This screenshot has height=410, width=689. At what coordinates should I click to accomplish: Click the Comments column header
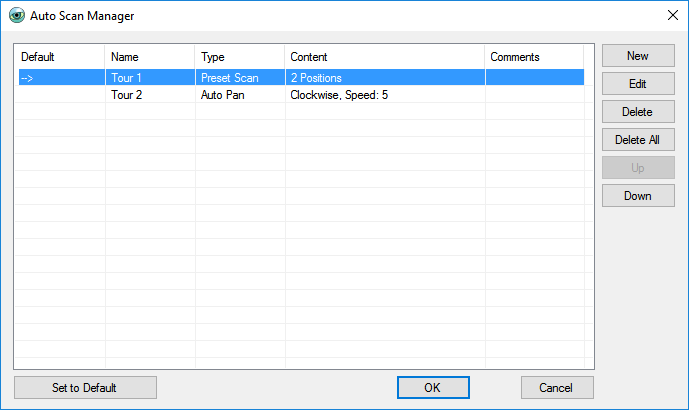click(534, 57)
